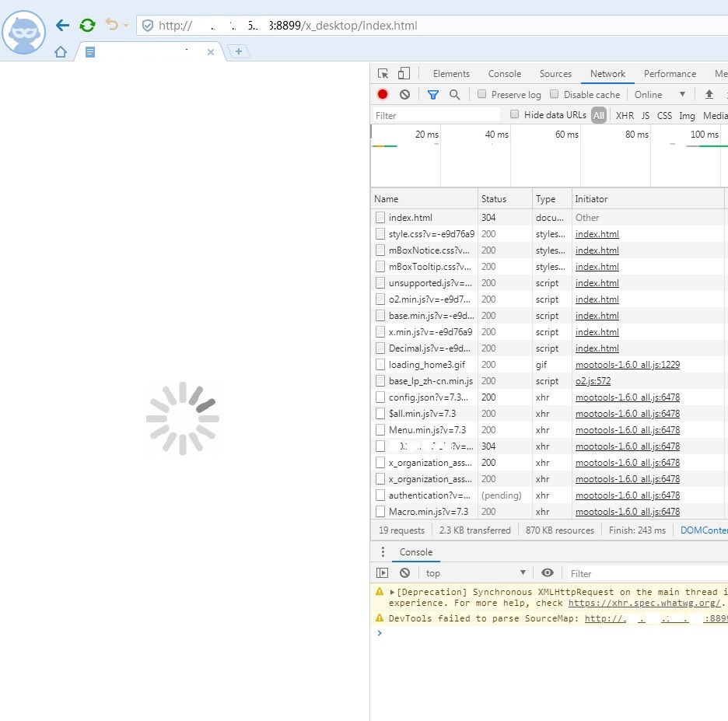Viewport: 728px width, 721px height.
Task: Expand the Deprecation warning message
Action: (393, 593)
